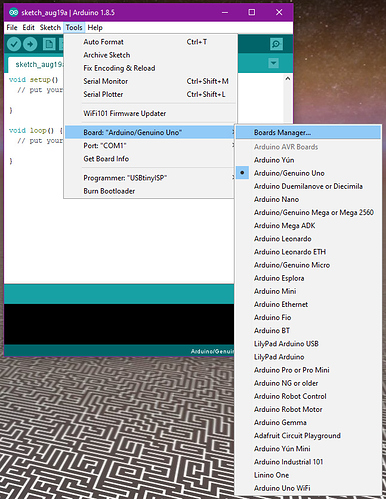This screenshot has height=499, width=386.
Task: Open Boards Manager...
Action: (x=308, y=132)
